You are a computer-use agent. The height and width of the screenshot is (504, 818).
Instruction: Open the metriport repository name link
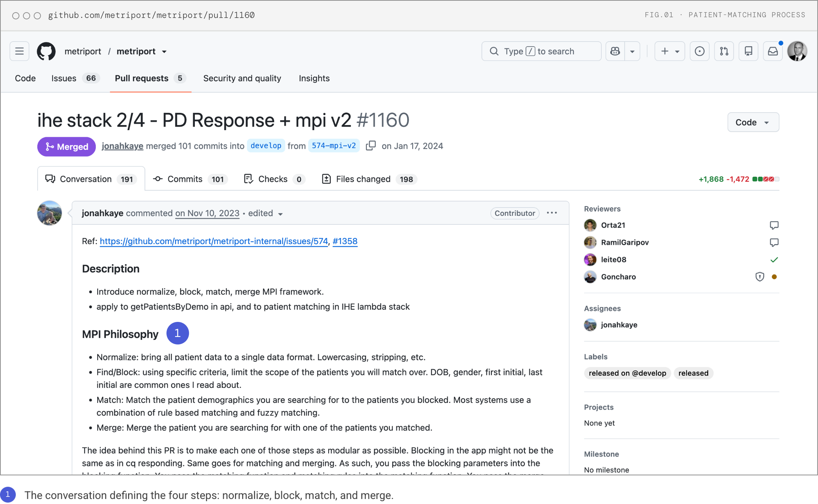136,51
